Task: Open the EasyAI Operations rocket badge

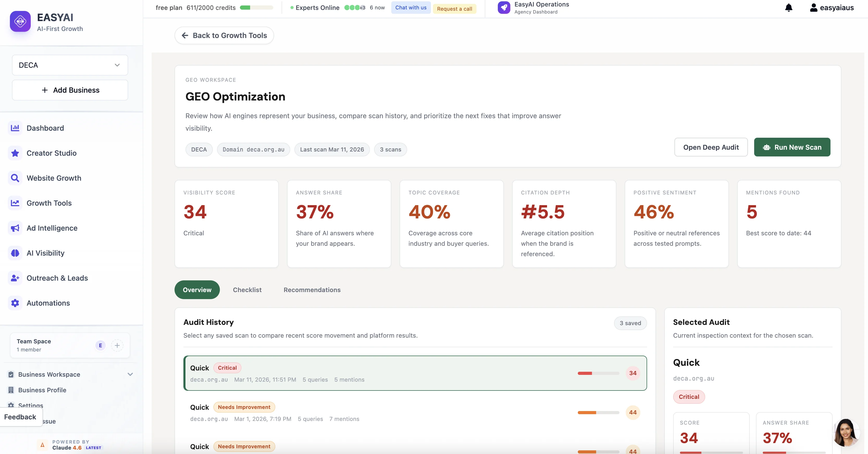Action: click(x=504, y=7)
